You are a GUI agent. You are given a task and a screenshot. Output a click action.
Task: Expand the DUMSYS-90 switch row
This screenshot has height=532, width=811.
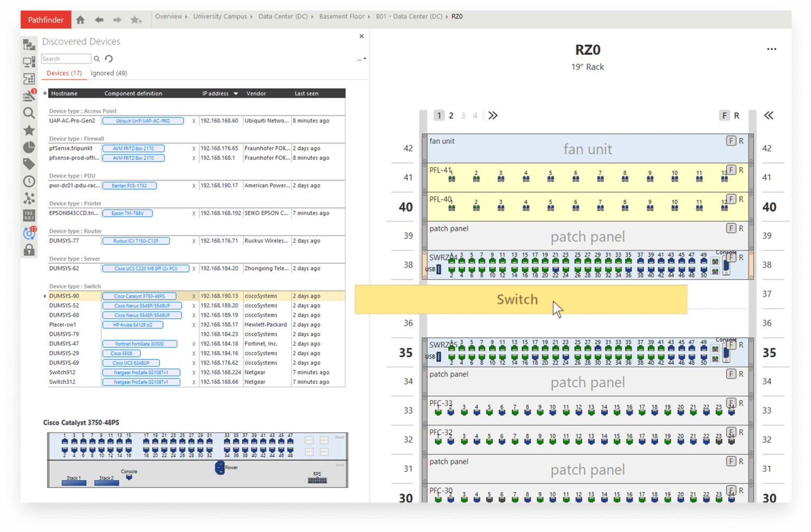coord(45,296)
